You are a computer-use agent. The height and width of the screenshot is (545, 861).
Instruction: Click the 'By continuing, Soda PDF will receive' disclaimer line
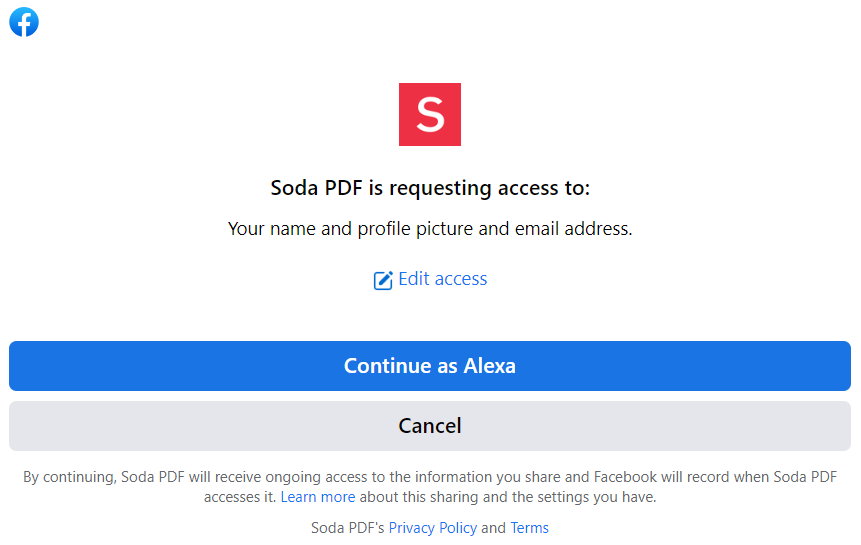pyautogui.click(x=430, y=477)
